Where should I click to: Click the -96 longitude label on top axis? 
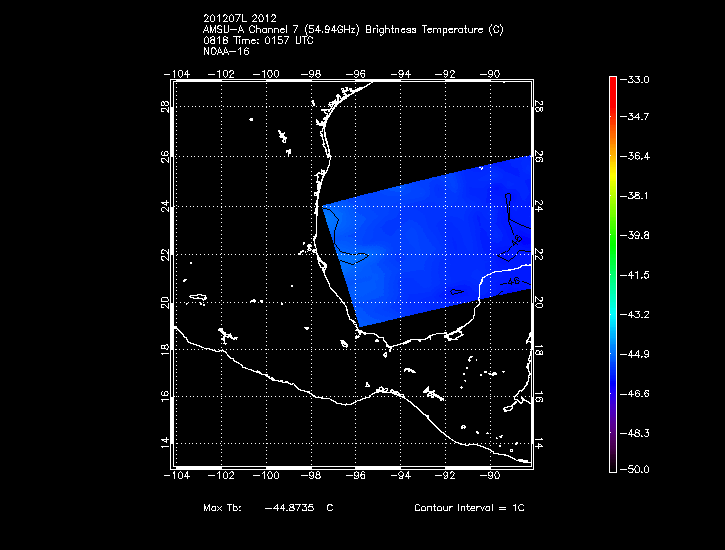point(356,74)
